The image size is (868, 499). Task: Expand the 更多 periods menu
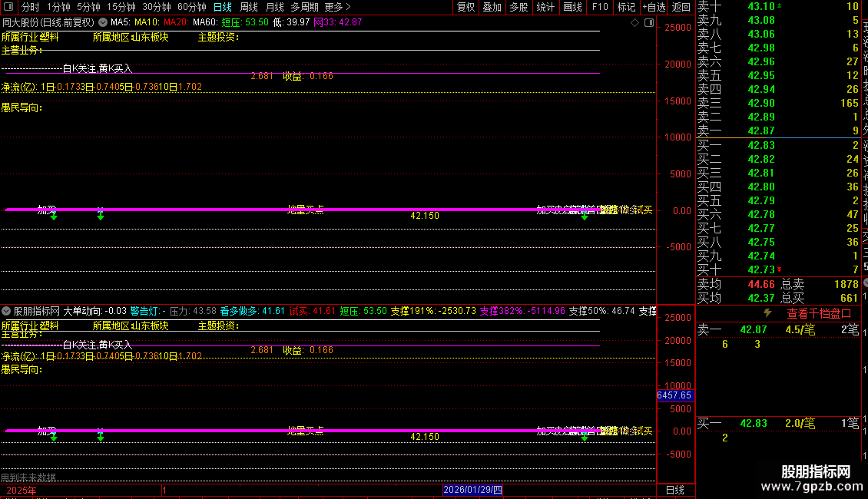(x=338, y=7)
